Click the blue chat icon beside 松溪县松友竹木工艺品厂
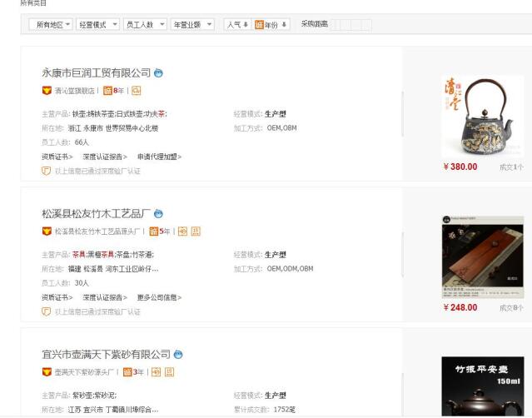 pyautogui.click(x=159, y=214)
